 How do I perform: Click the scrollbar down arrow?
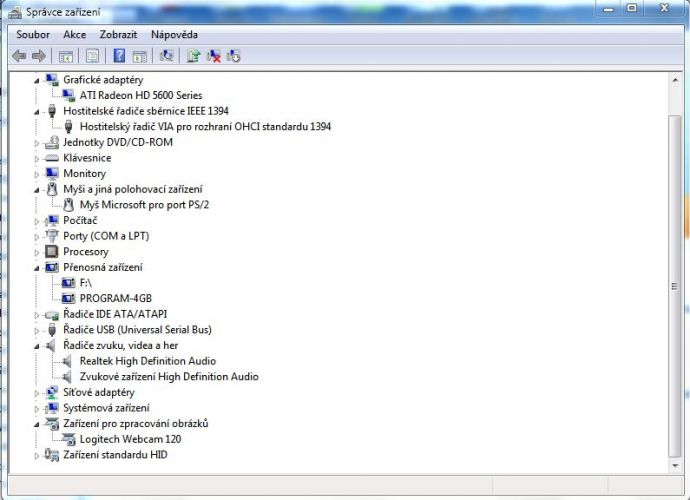[675, 466]
